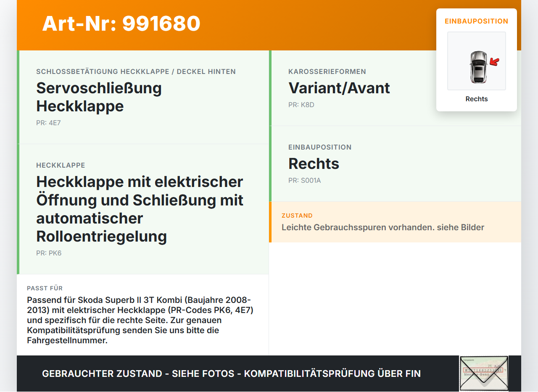Click the GEBRAUCHTER ZUSTAND footer banner text

click(x=231, y=374)
